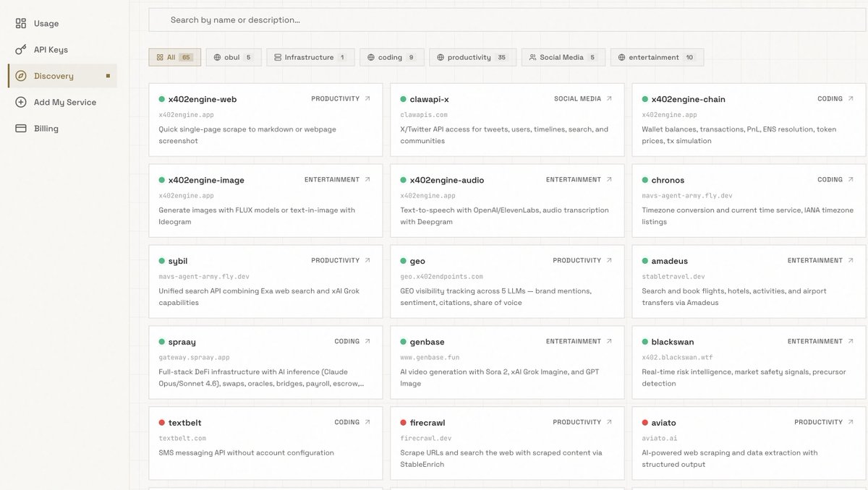Image resolution: width=868 pixels, height=490 pixels.
Task: Click the geo.x402endpoints.com domain text
Action: (442, 277)
